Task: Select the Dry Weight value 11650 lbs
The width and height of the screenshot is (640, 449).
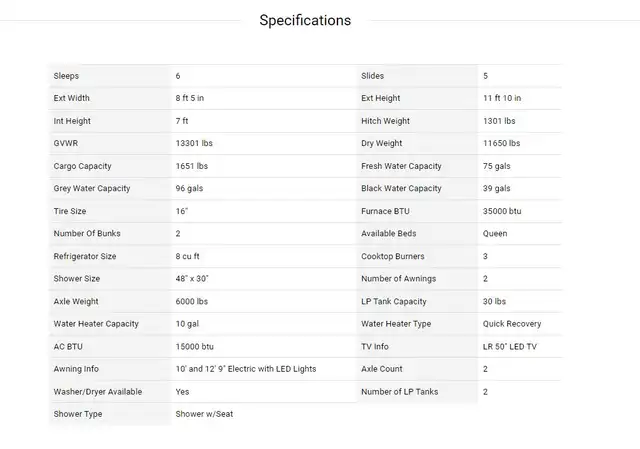Action: click(x=502, y=143)
